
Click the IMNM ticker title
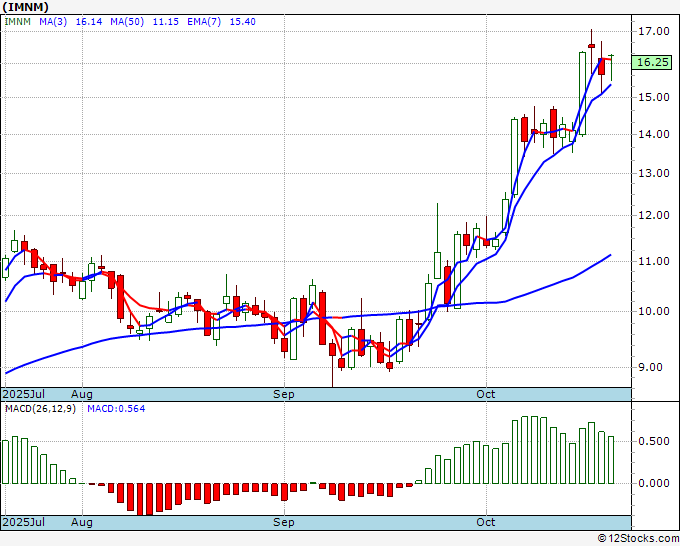(26, 7)
